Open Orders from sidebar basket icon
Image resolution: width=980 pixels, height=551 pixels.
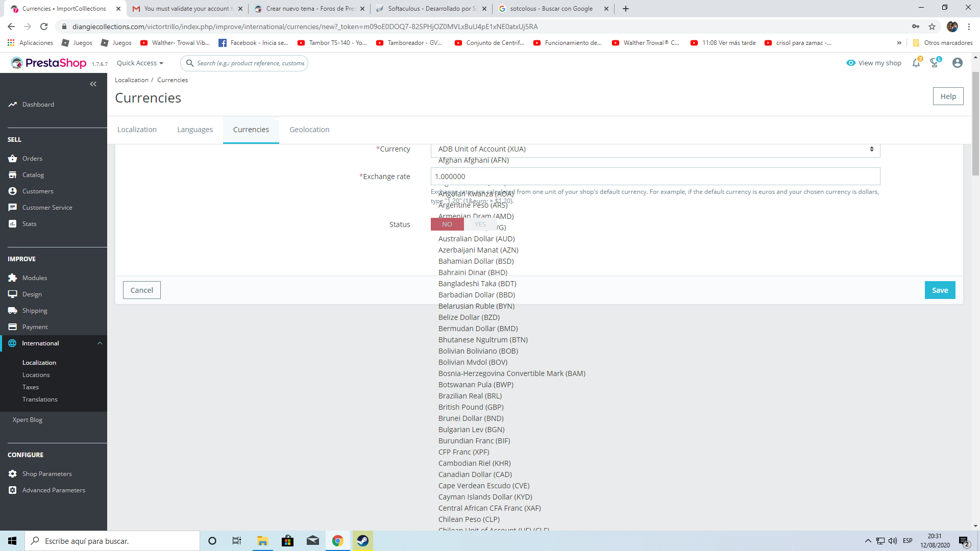pos(13,159)
